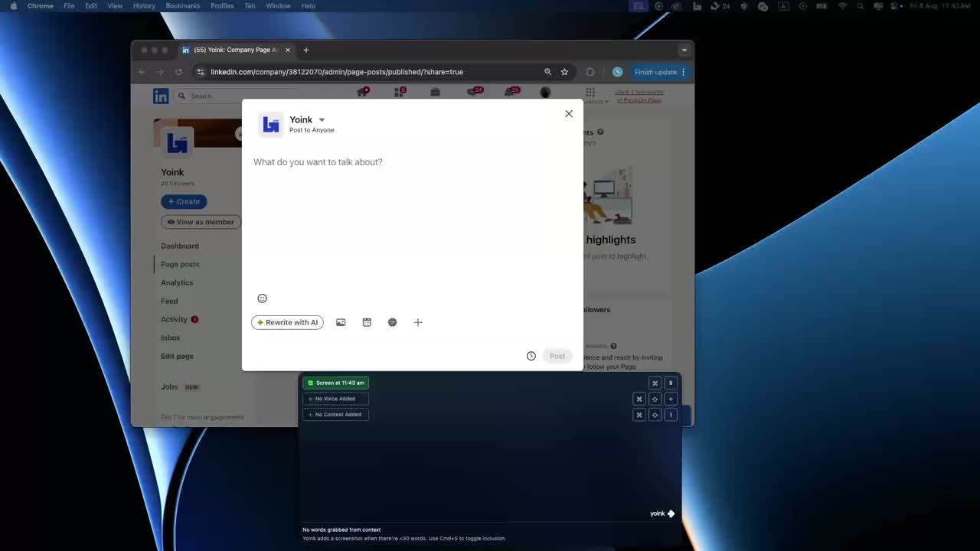The image size is (980, 551).
Task: Open My Network nav icon
Action: tap(399, 92)
